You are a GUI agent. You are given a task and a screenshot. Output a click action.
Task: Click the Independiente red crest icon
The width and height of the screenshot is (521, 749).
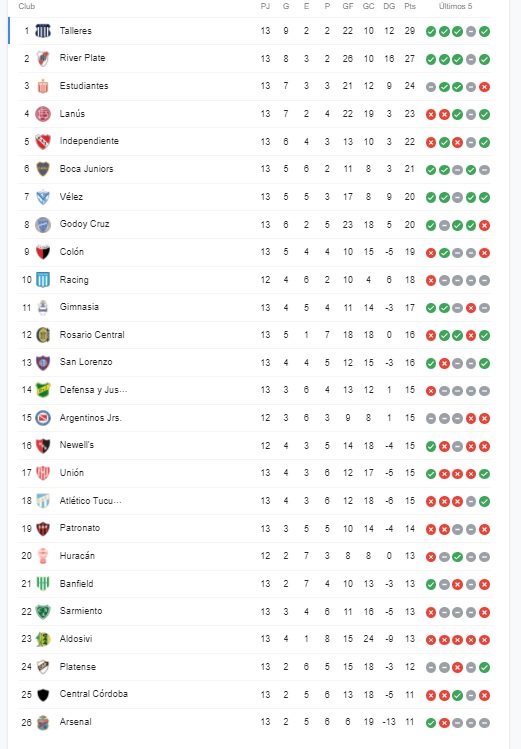43,141
